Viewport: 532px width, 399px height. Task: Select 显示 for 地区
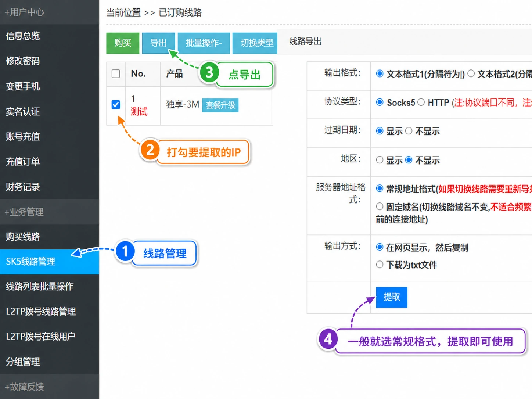(x=380, y=160)
